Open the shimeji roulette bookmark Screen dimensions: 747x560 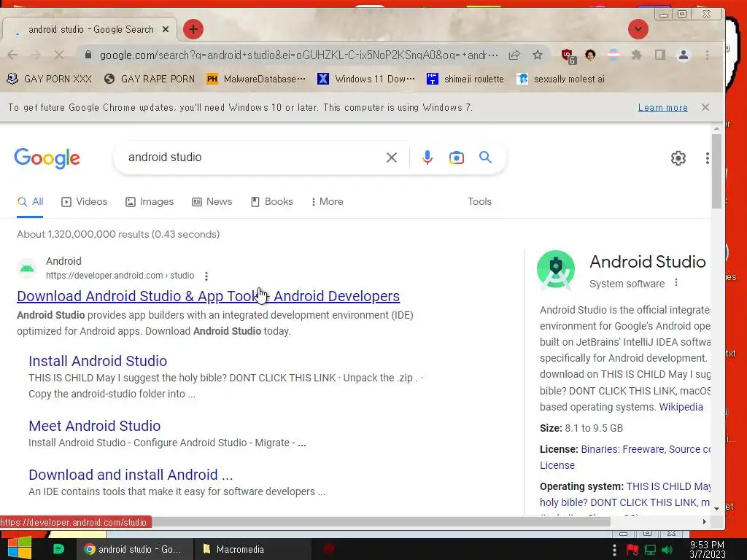(x=465, y=79)
